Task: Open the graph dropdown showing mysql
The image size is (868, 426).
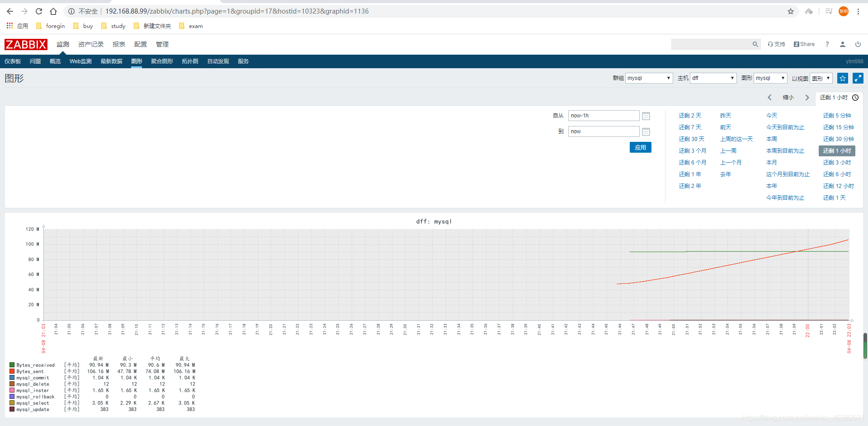Action: pos(770,78)
